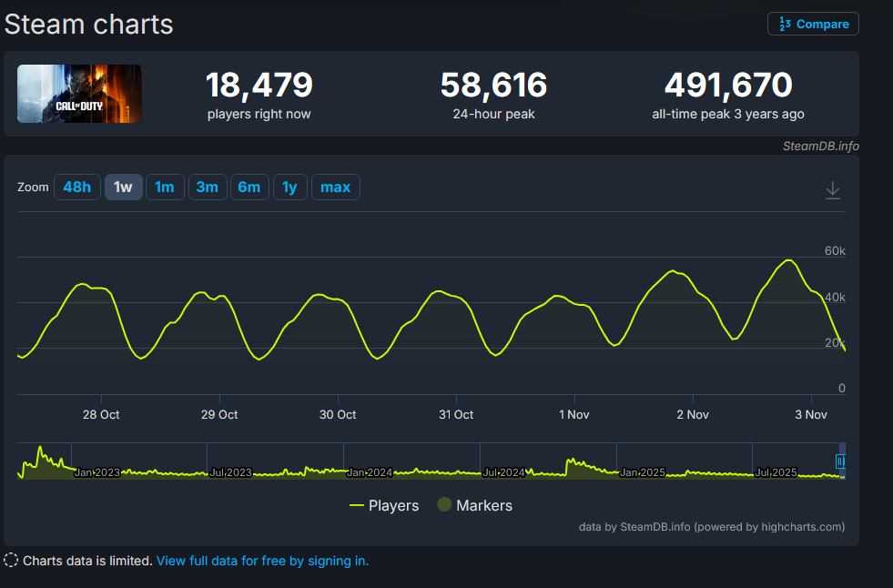This screenshot has height=588, width=893.
Task: Click the 18,479 players right now figure
Action: (259, 85)
